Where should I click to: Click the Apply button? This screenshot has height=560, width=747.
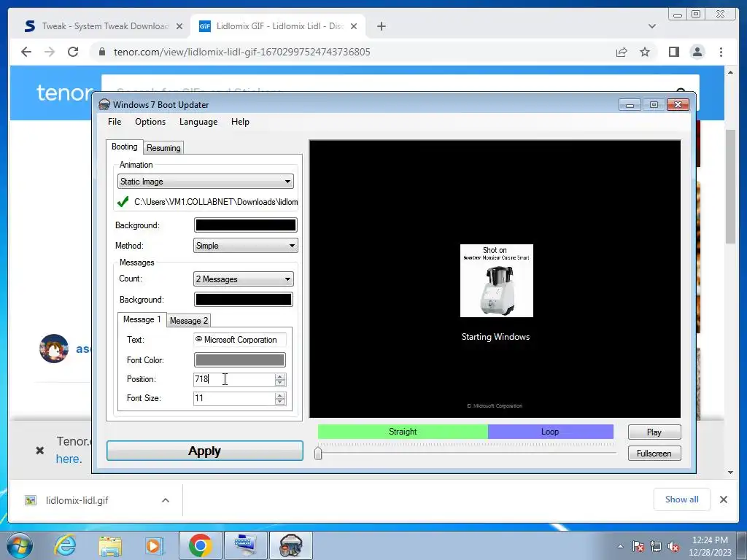click(205, 451)
